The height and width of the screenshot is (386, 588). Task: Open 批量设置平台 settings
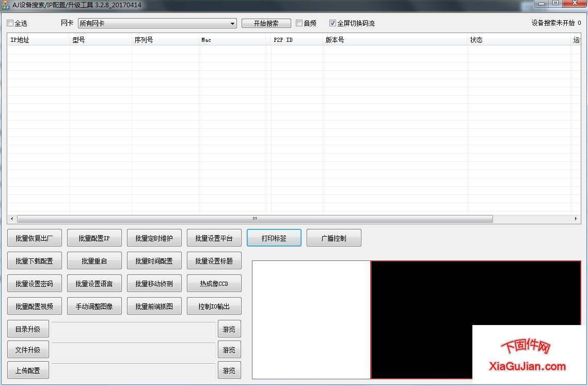(214, 238)
